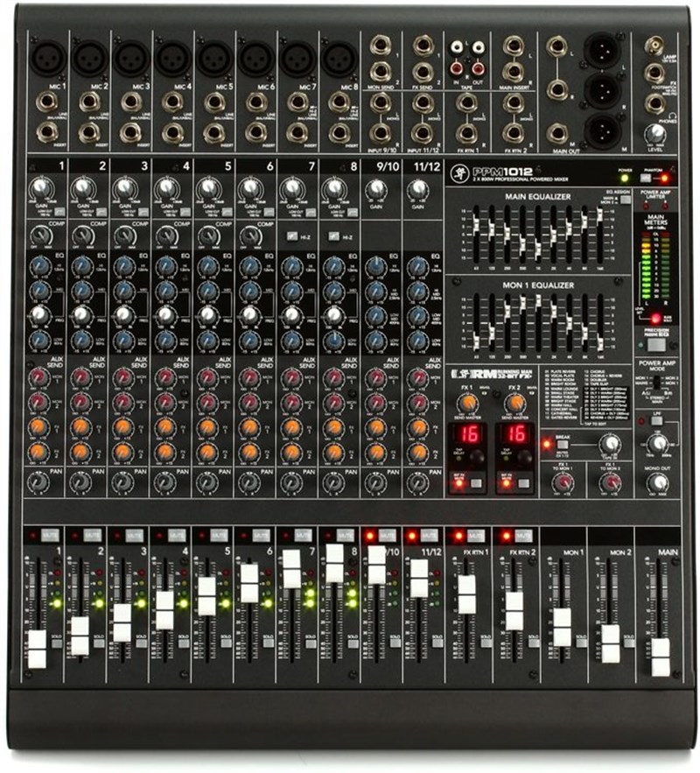Click the LPF frequency knob
This screenshot has height=773, width=700.
click(657, 444)
